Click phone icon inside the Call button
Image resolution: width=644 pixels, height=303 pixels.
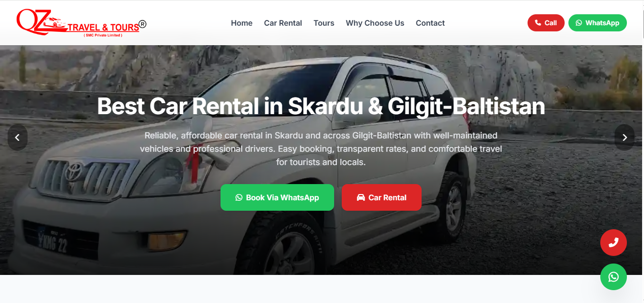538,23
